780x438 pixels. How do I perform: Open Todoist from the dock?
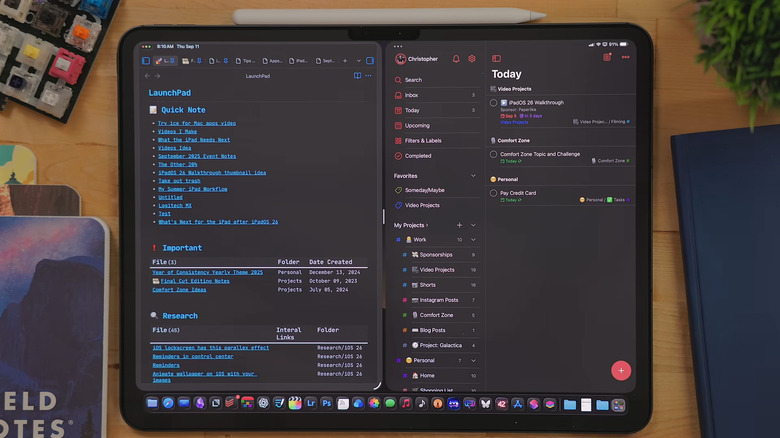point(230,402)
